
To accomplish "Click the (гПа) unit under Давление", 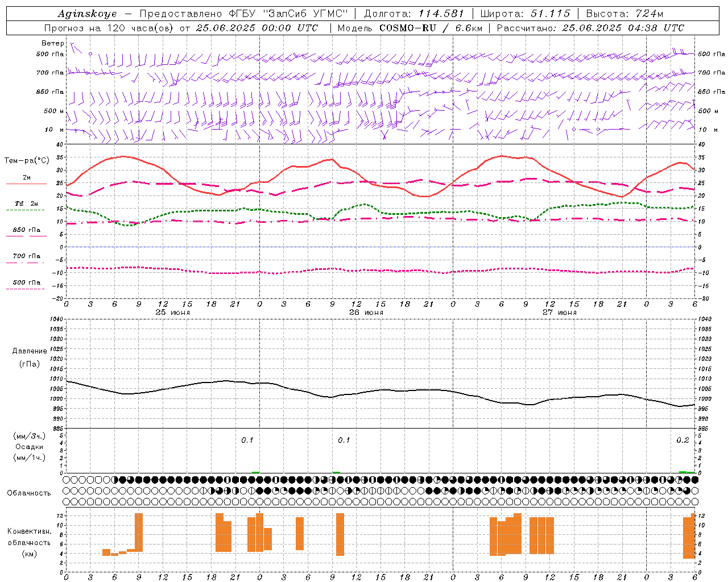I will pos(30,364).
